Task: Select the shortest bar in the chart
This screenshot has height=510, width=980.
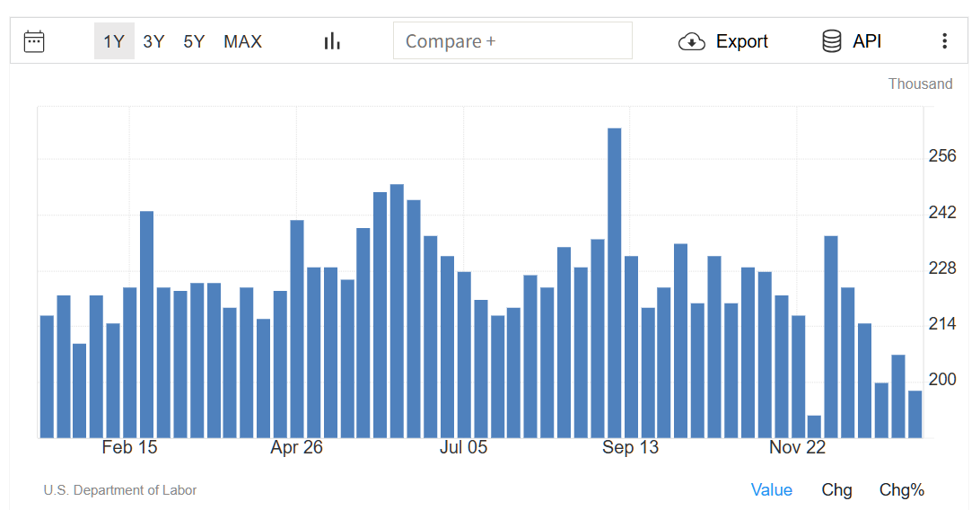Action: point(814,426)
